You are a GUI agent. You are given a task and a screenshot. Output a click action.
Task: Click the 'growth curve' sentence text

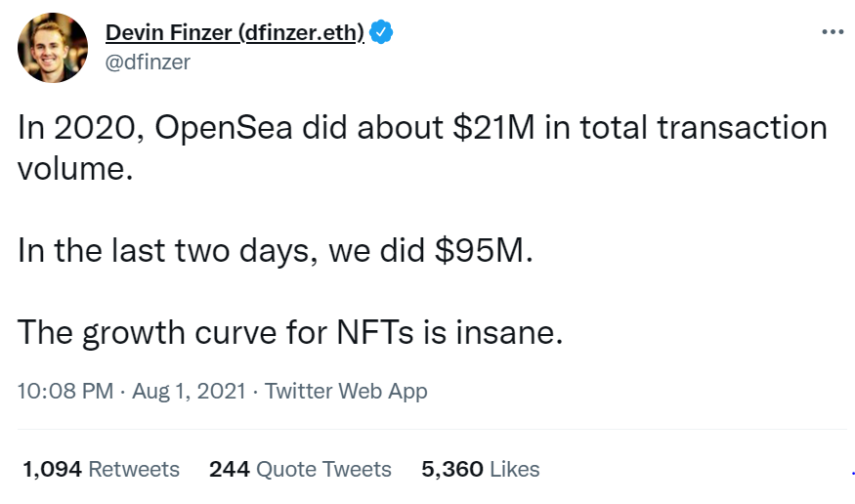[x=290, y=333]
